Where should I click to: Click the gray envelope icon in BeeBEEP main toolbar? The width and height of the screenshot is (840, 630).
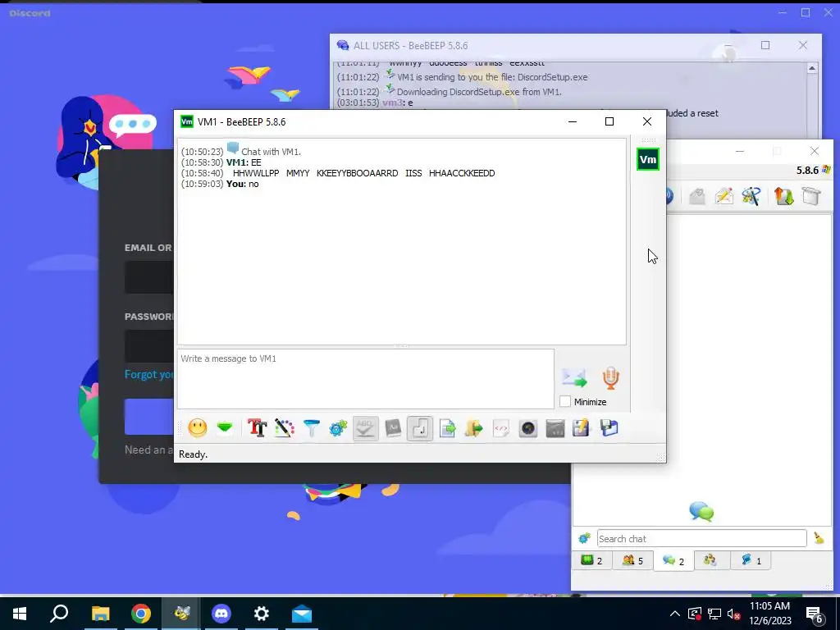pos(696,196)
